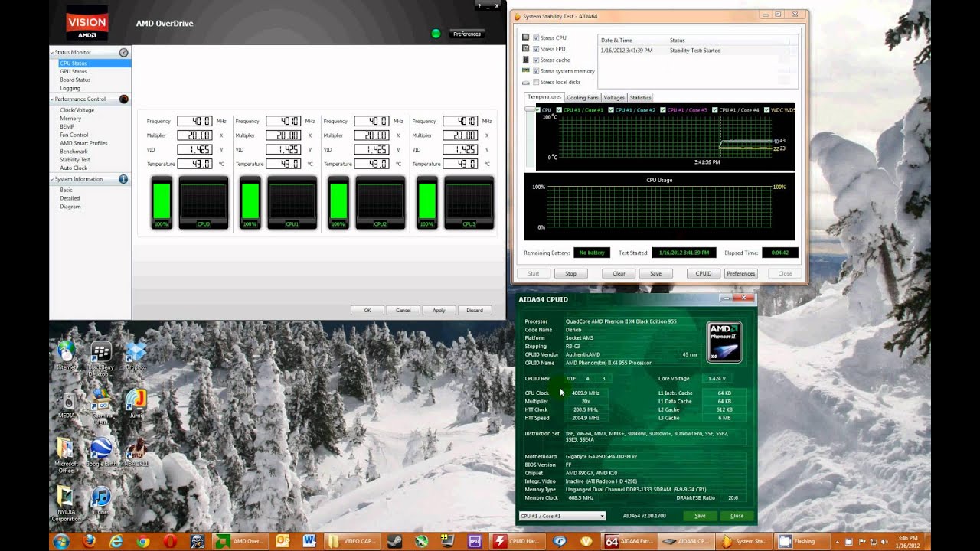Screen dimensions: 980x551
Task: Toggle the Stress CPU checkbox
Action: click(536, 37)
